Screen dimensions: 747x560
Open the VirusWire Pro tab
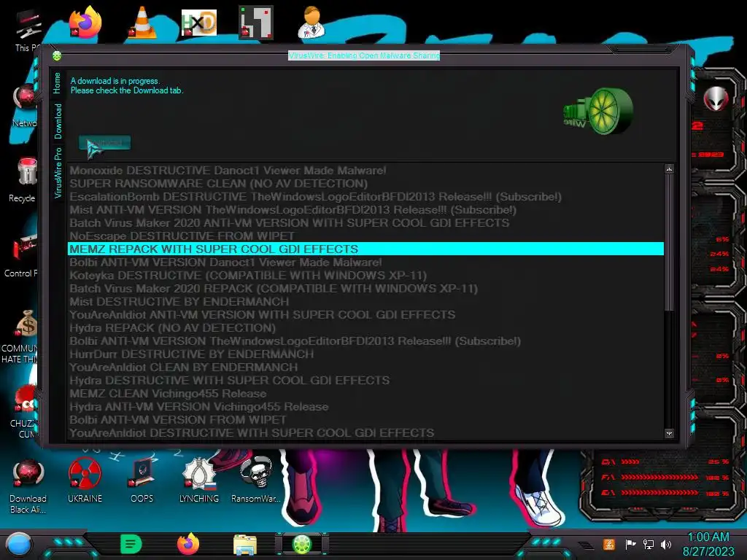click(58, 173)
